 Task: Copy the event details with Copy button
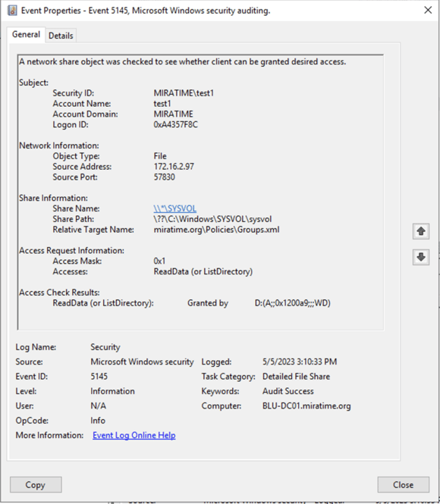tap(36, 484)
